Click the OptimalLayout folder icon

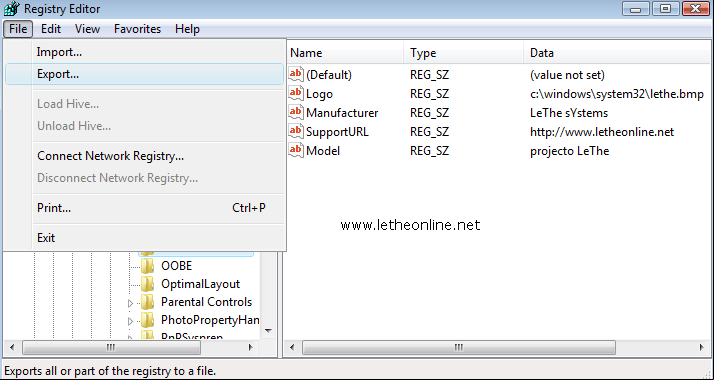click(147, 284)
